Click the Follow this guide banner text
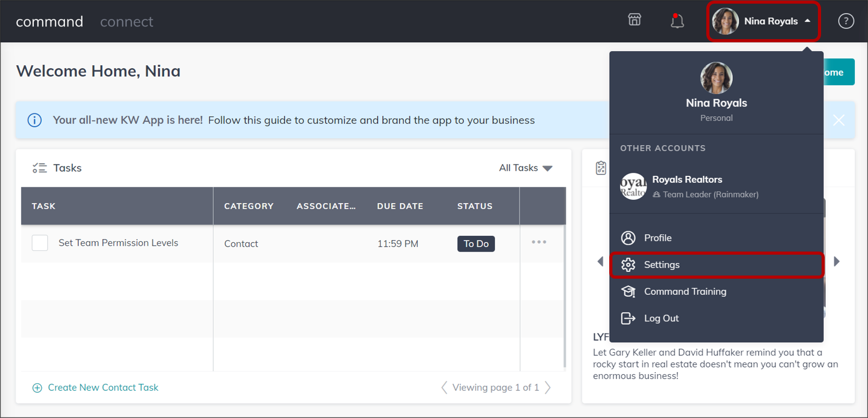The height and width of the screenshot is (418, 868). [x=371, y=120]
